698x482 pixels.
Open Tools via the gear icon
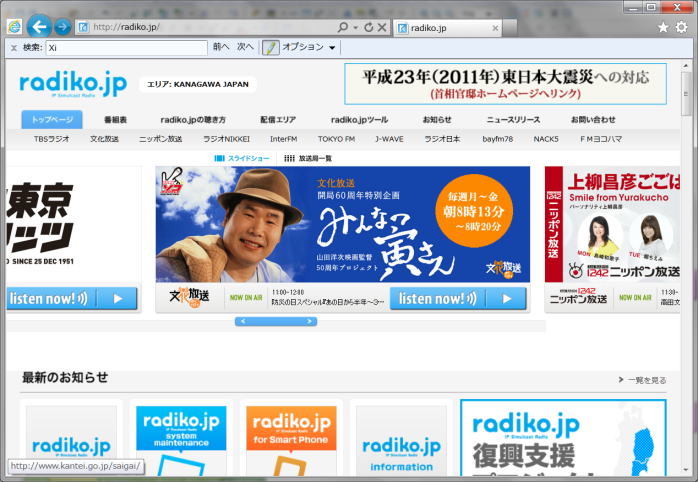(682, 27)
